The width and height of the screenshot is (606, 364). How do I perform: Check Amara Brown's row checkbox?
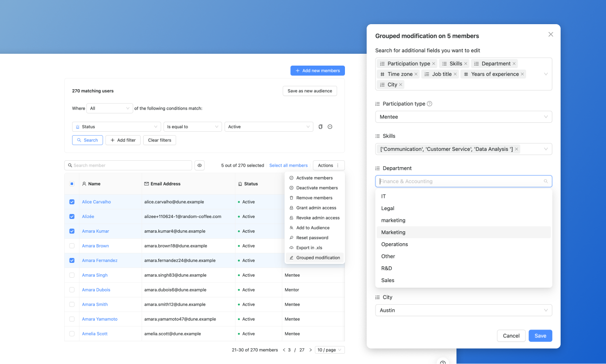coord(72,246)
